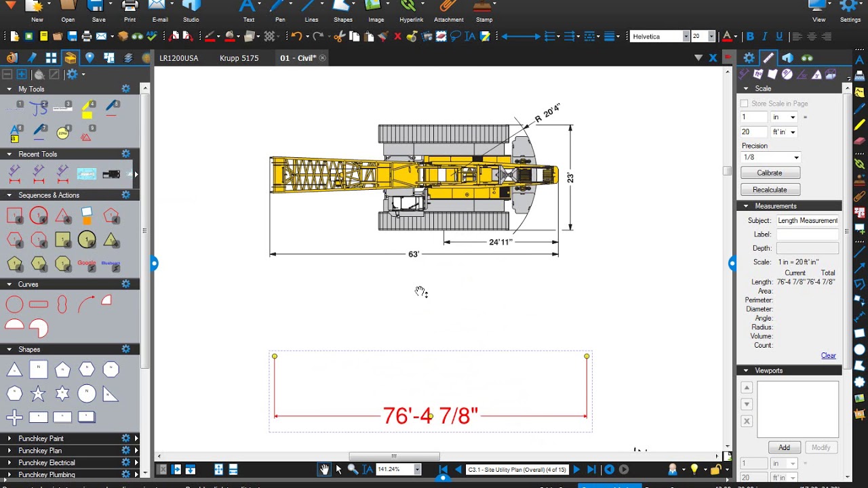Click the Stamp tool
This screenshot has height=488, width=868.
[x=484, y=12]
